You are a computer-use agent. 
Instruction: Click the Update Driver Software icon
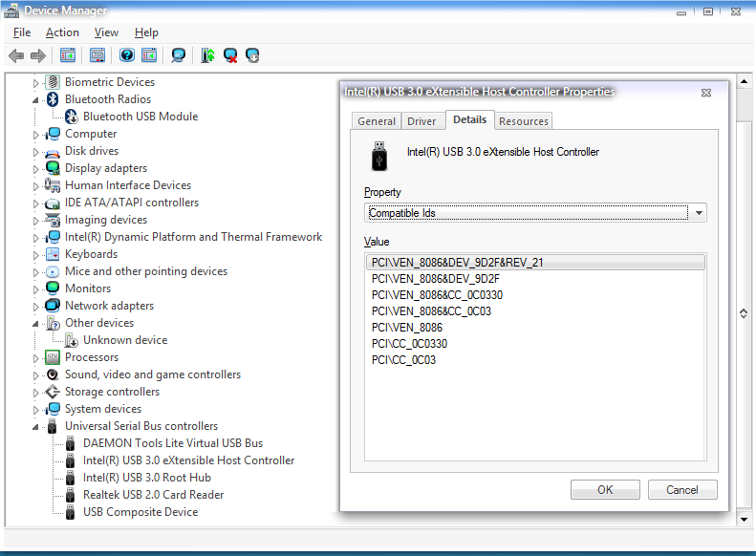click(x=207, y=55)
